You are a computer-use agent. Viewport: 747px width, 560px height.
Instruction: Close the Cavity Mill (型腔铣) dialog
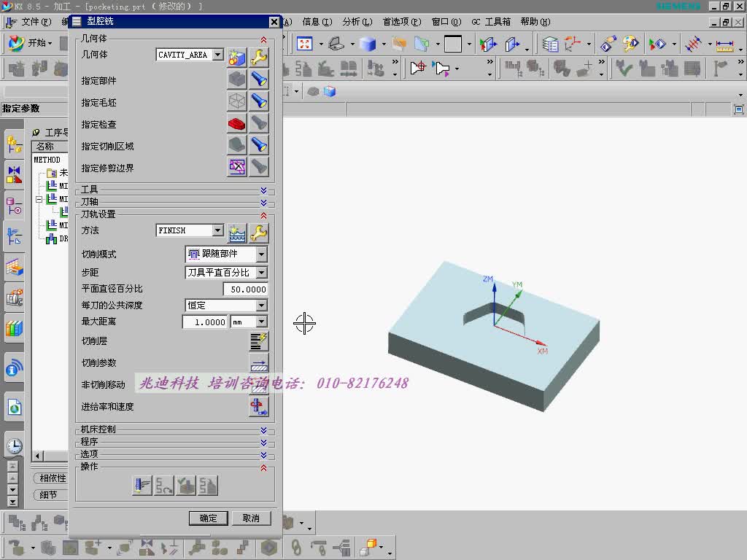[x=274, y=21]
